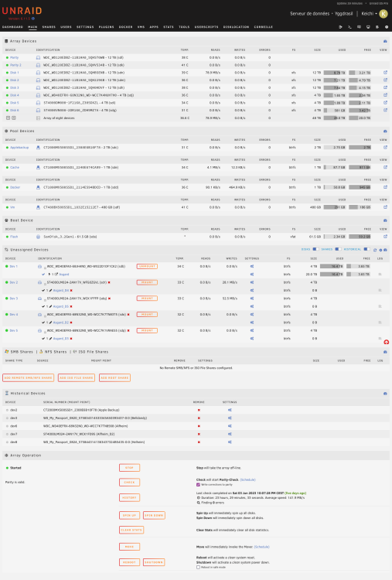
Task: Open parity check Schedule link
Action: click(x=247, y=479)
